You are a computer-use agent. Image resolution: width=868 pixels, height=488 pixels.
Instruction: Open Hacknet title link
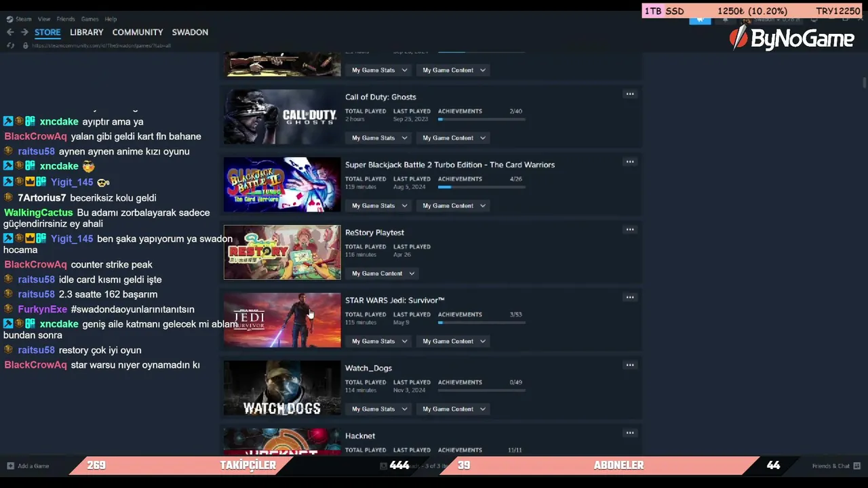360,436
